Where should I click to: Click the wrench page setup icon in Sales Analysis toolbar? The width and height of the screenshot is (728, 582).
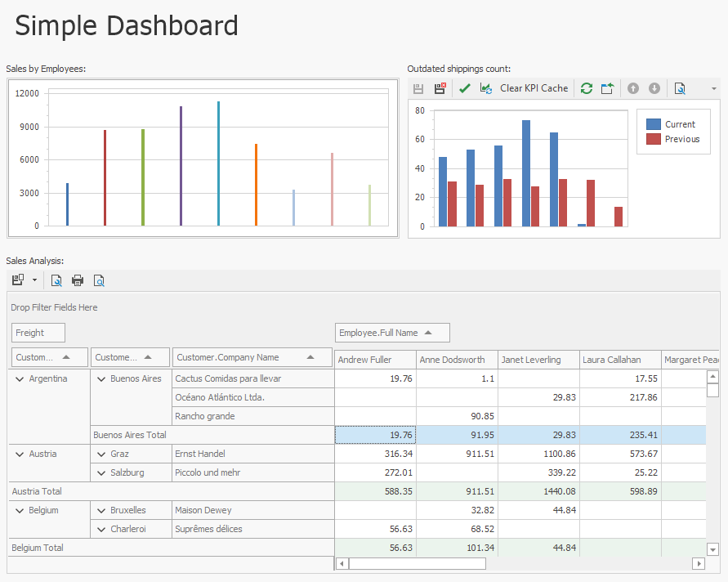pyautogui.click(x=56, y=280)
